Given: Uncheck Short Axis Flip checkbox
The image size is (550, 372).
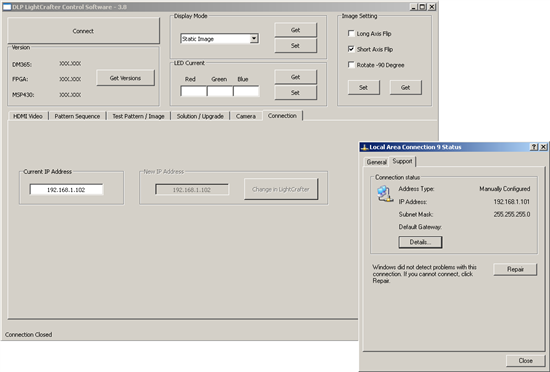Looking at the screenshot, I should pos(351,49).
